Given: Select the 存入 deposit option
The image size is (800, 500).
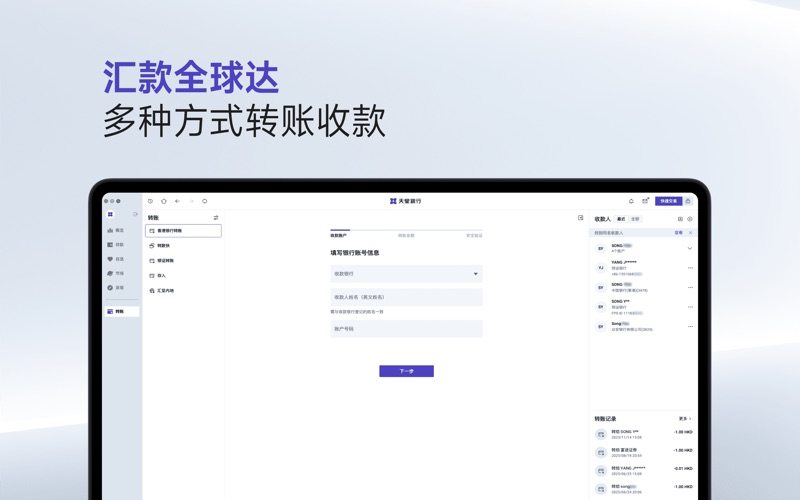Looking at the screenshot, I should pyautogui.click(x=183, y=276).
